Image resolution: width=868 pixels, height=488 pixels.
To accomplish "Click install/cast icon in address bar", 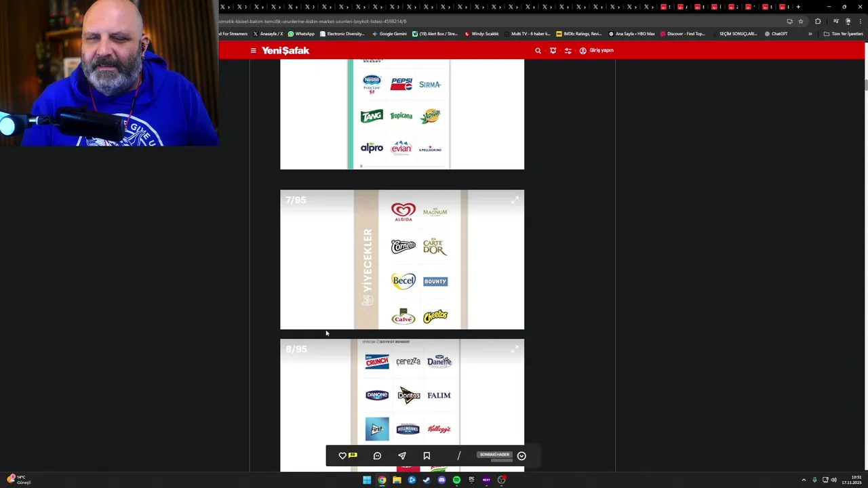I will tap(789, 21).
